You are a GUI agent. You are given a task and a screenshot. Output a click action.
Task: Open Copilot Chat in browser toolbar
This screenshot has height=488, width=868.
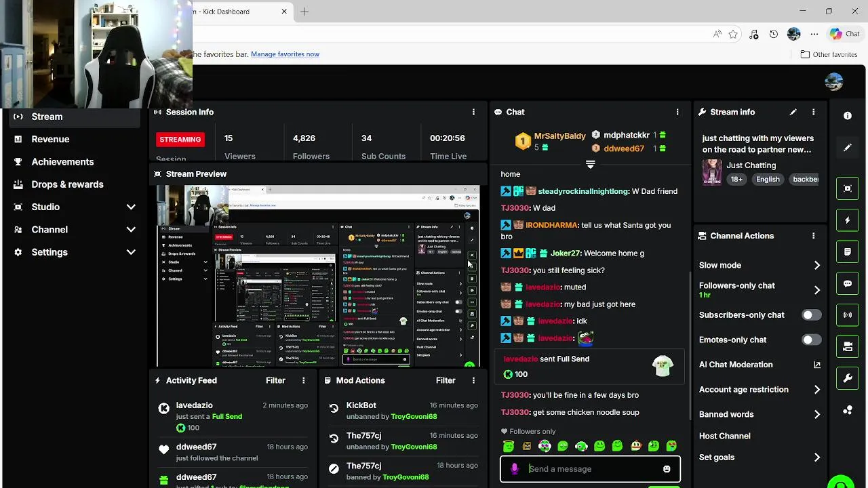coord(845,34)
